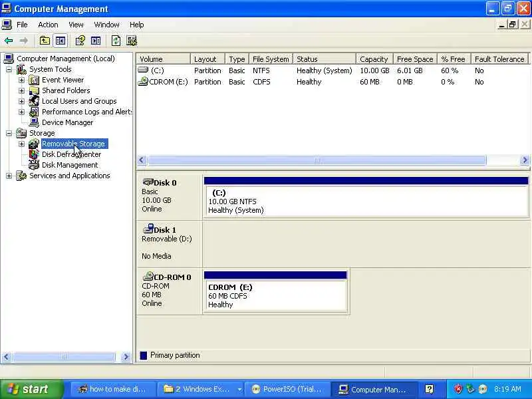Open the Help menu
The height and width of the screenshot is (399, 532).
137,25
